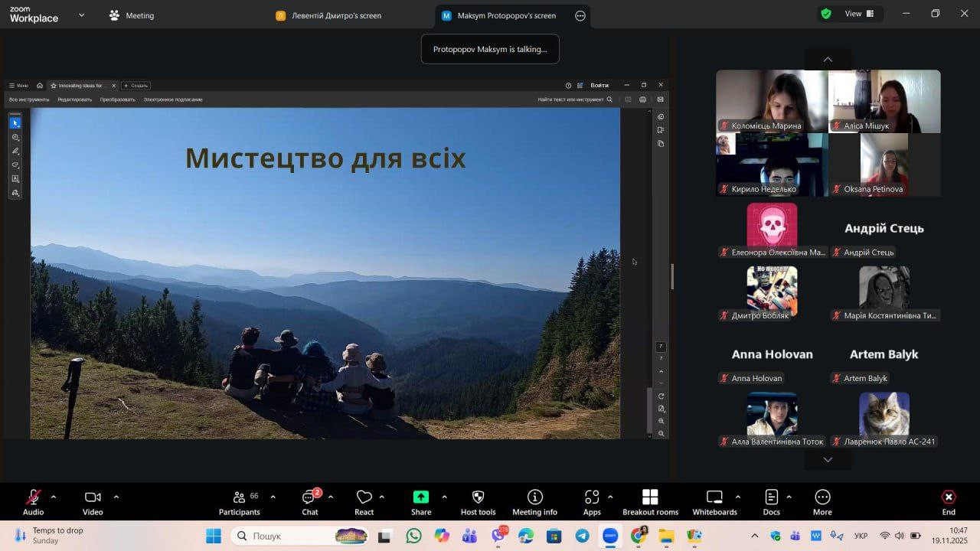The width and height of the screenshot is (980, 551).
Task: Open the Chat panel
Action: point(309,502)
